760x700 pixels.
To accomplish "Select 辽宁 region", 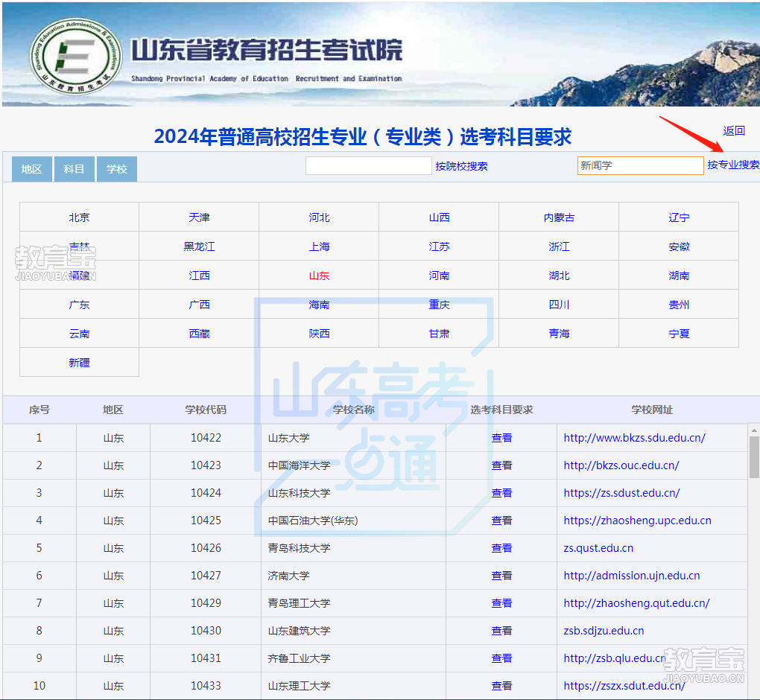I will [679, 217].
